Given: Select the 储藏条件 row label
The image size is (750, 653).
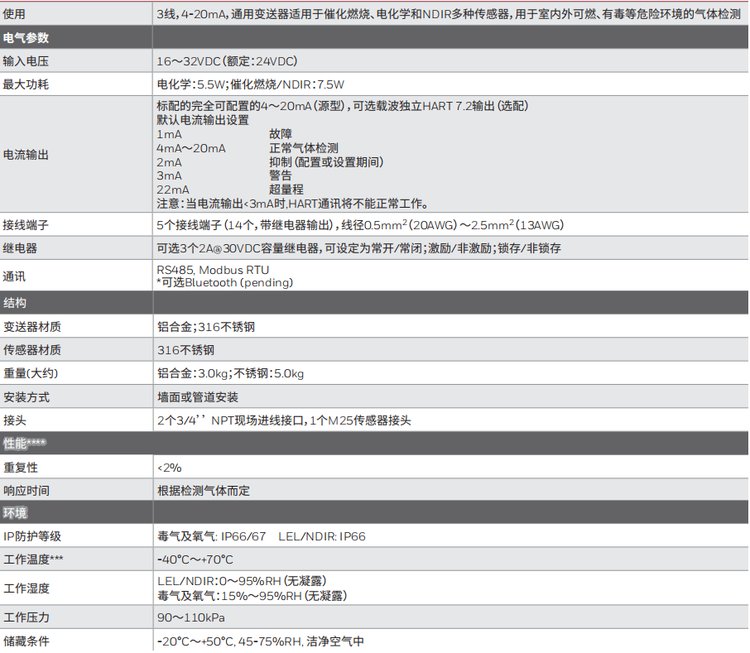Looking at the screenshot, I should click(27, 640).
